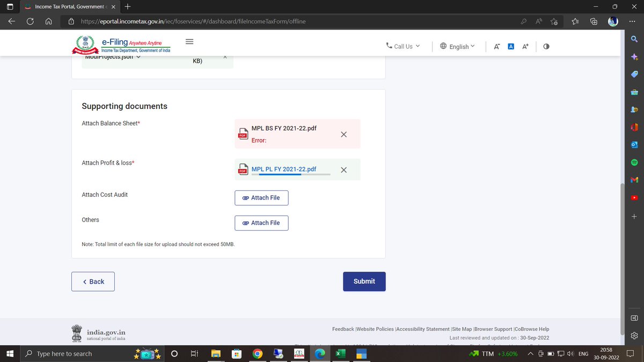Add a site to Edge sidebar

pyautogui.click(x=634, y=217)
